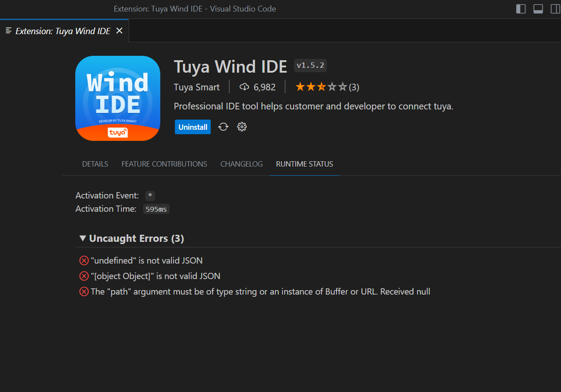
Task: Click the 6,982 install count
Action: 265,87
